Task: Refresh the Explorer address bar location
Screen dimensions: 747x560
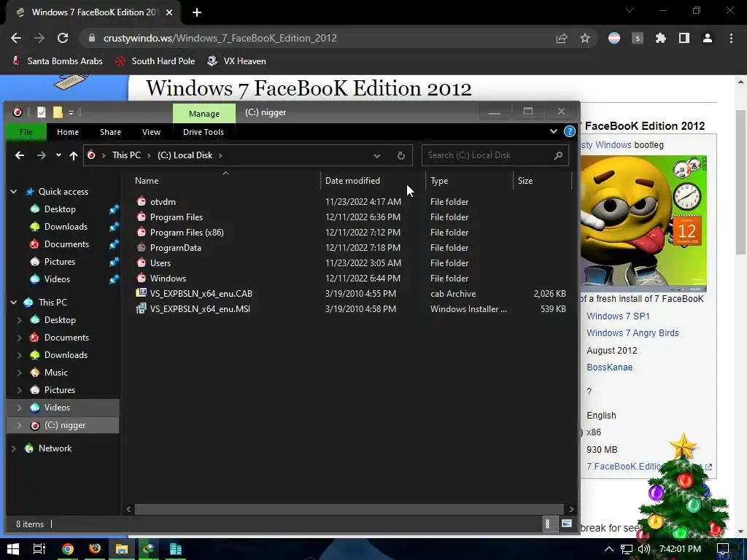Action: click(401, 155)
